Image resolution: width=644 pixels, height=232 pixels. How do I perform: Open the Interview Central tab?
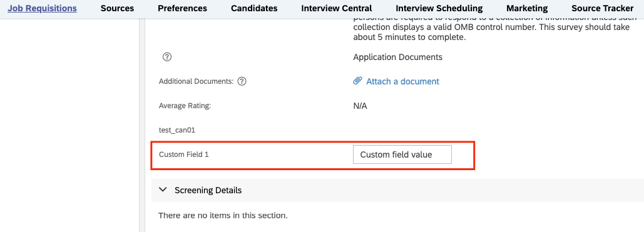pos(336,8)
